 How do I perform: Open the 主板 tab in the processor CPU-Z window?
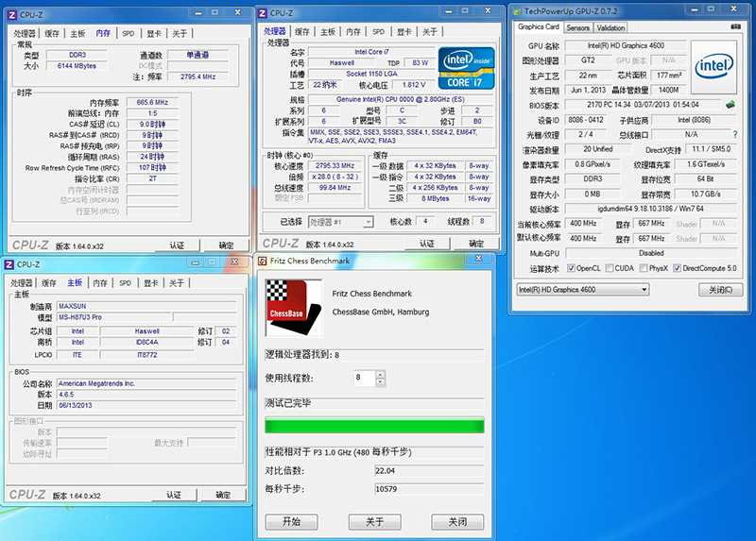[x=328, y=32]
